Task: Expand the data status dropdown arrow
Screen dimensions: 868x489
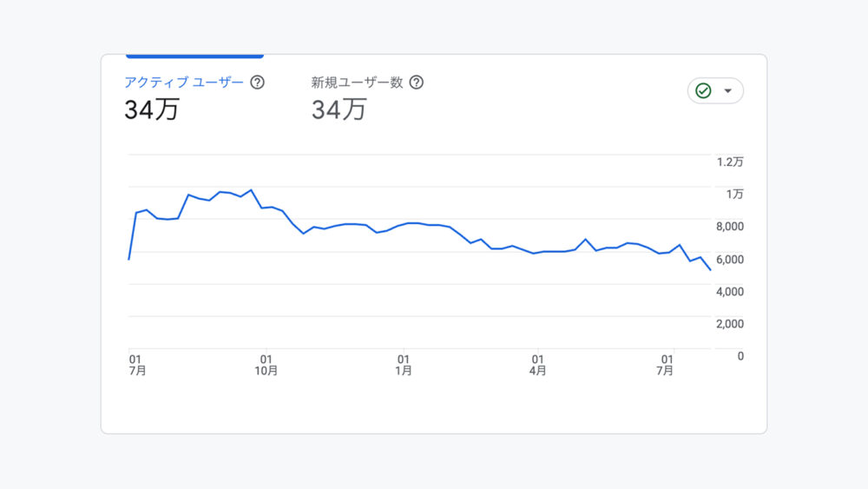Action: 728,91
